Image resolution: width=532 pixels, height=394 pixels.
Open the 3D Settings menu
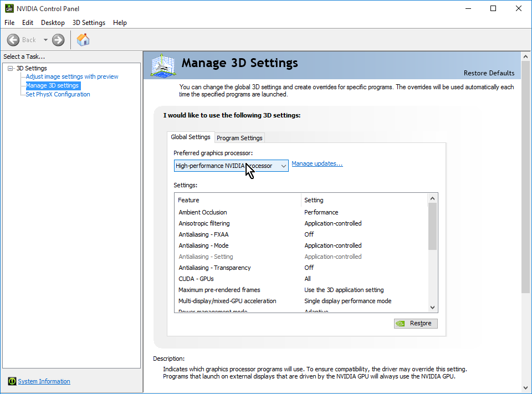89,23
